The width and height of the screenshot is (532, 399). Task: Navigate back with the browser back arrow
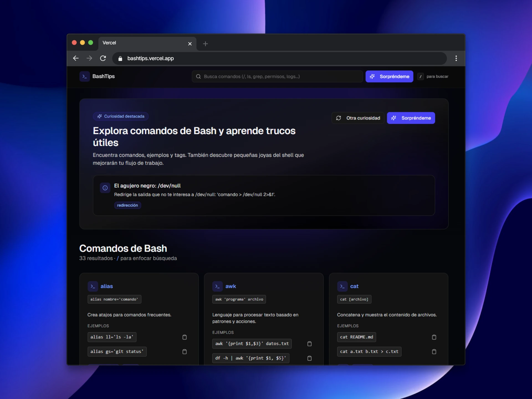[76, 58]
